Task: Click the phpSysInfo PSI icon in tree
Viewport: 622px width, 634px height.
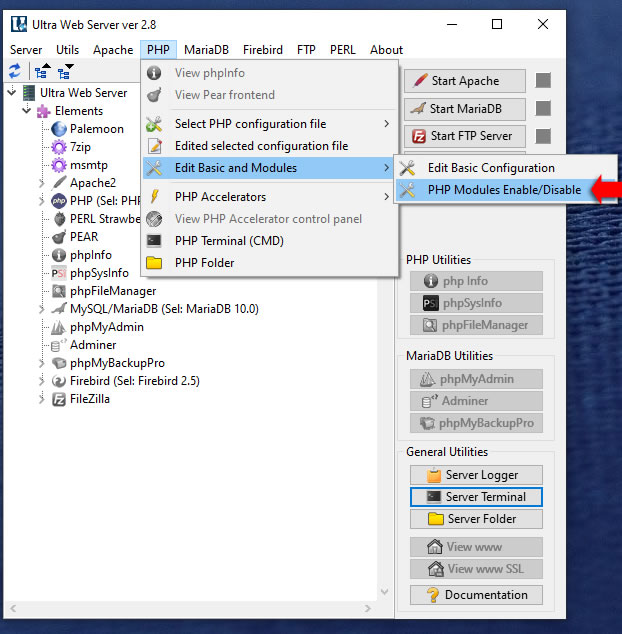Action: [59, 273]
